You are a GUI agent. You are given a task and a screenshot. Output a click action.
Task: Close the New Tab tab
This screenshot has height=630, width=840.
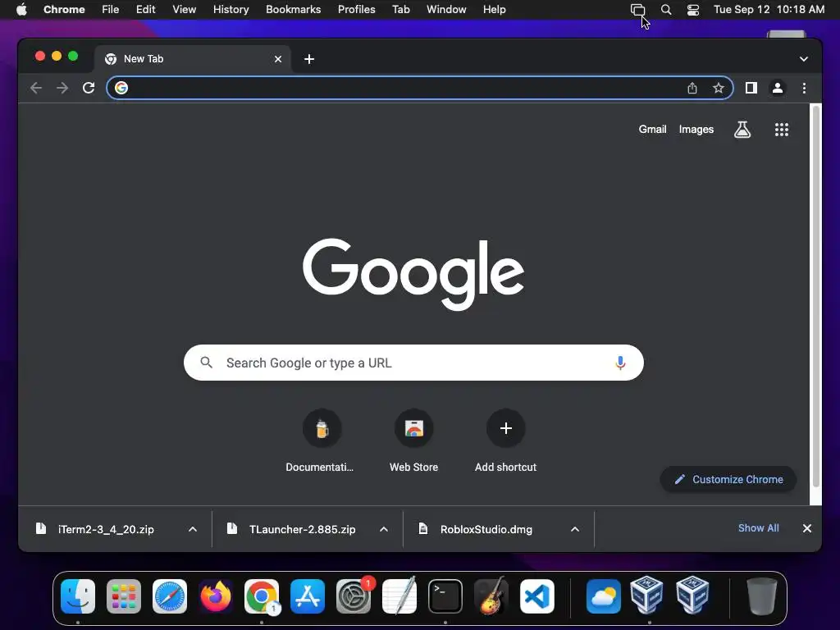coord(277,59)
